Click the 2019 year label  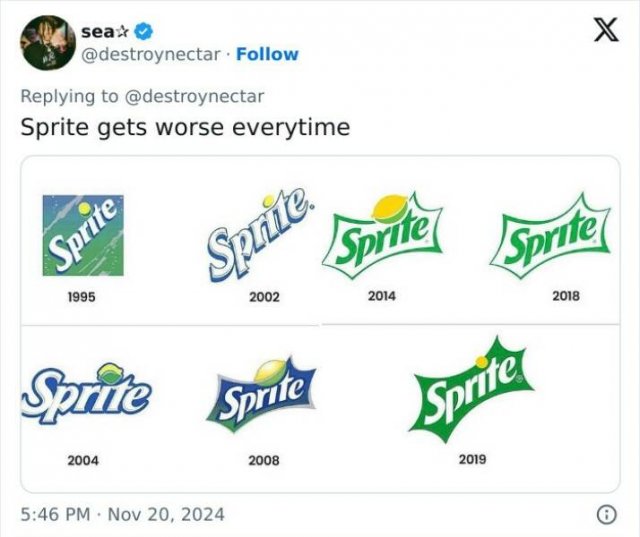[x=472, y=459]
